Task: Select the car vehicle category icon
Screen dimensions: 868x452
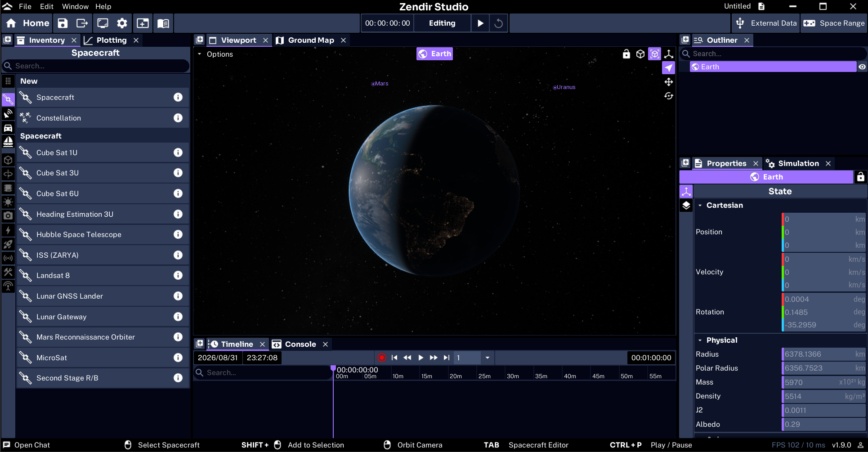Action: [x=8, y=128]
